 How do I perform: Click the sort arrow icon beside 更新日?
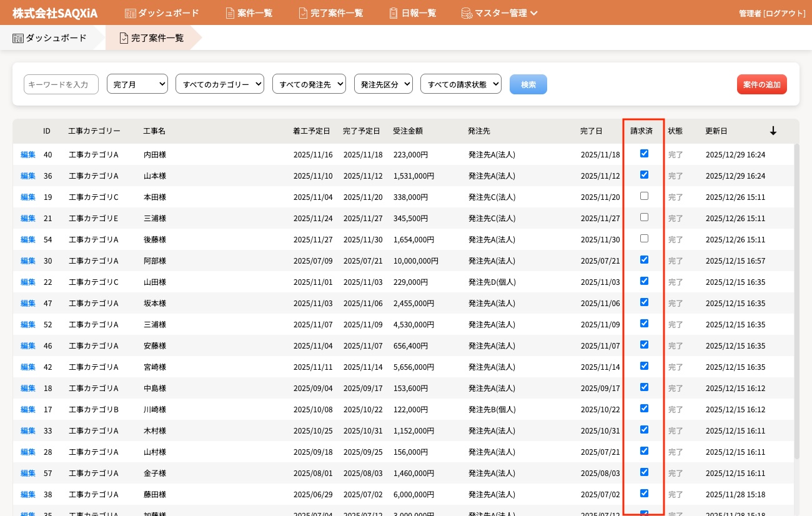pos(773,131)
